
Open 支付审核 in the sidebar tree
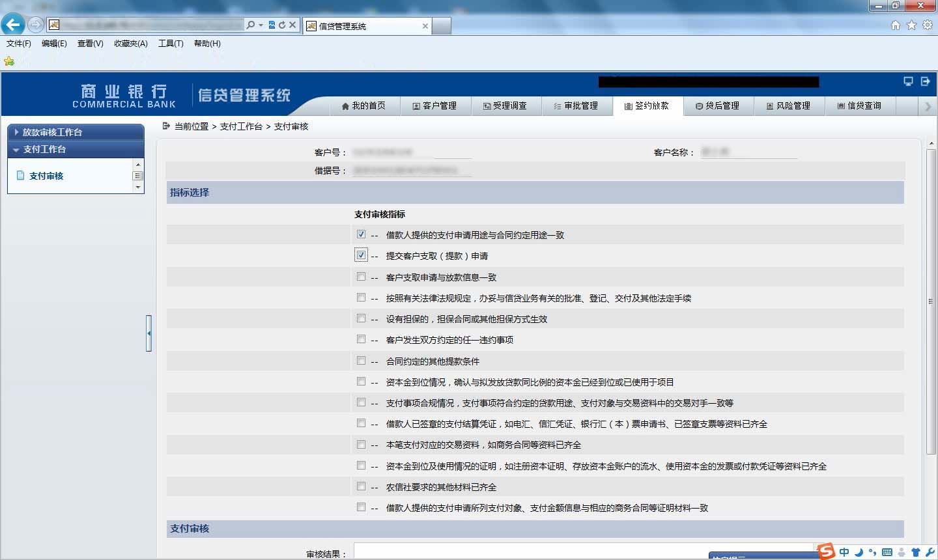46,176
